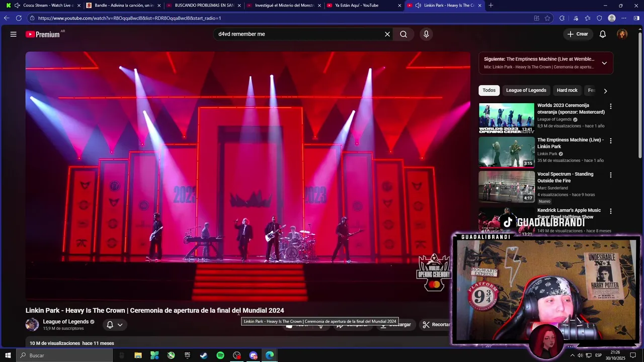
Task: Run search with the magnifier button
Action: (404, 34)
